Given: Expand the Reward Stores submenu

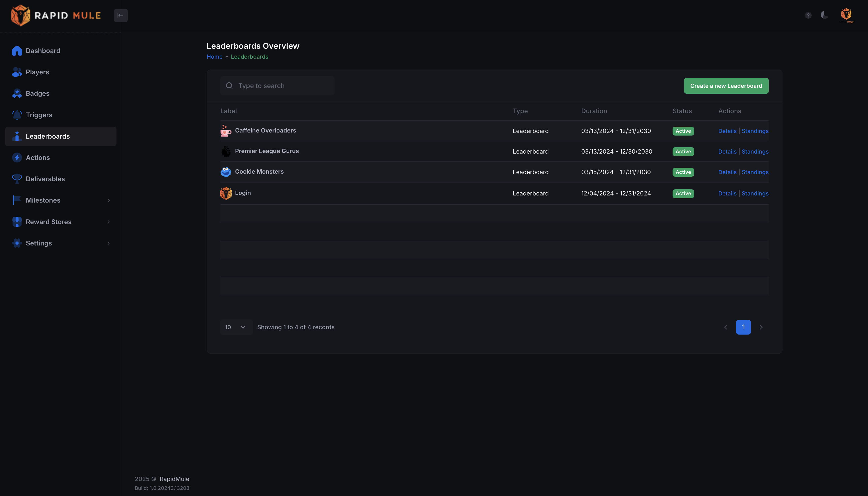Looking at the screenshot, I should coord(108,222).
